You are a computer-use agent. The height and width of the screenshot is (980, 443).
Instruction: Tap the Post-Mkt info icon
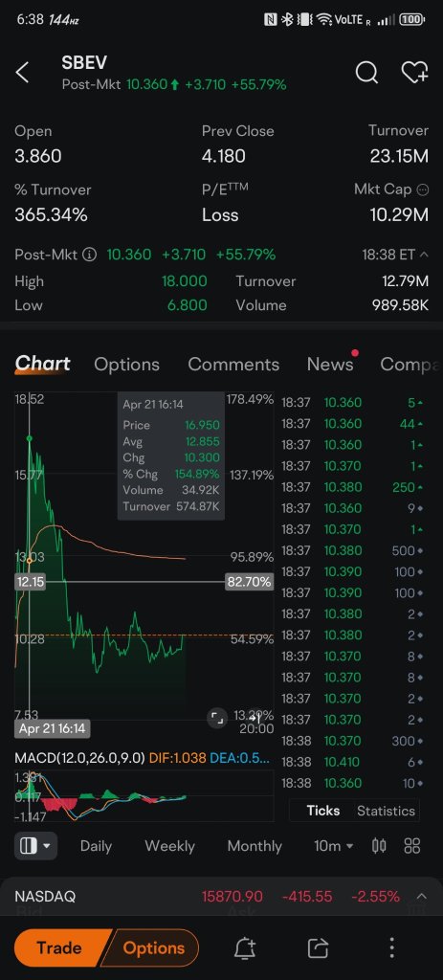click(90, 255)
